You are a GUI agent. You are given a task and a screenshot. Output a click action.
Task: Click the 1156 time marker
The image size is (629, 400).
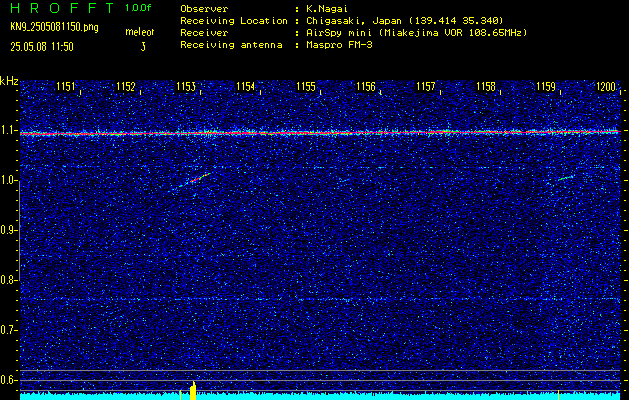(366, 87)
